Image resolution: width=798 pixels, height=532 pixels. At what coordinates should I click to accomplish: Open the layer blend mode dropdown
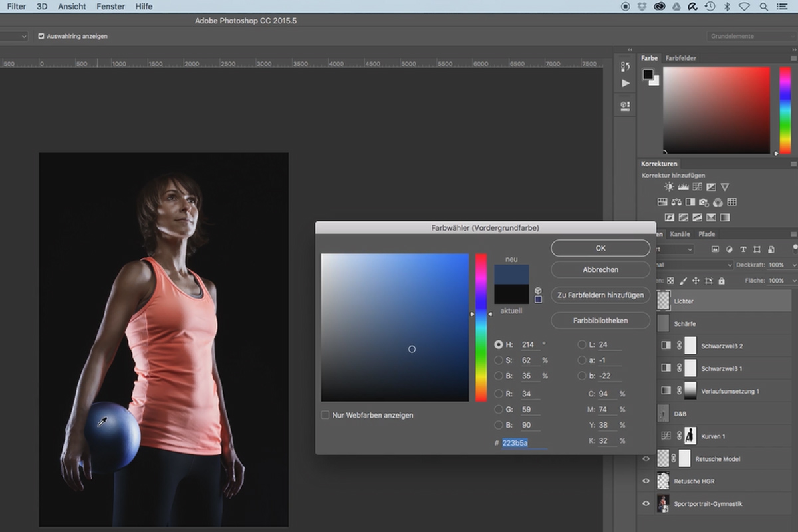[x=694, y=265]
